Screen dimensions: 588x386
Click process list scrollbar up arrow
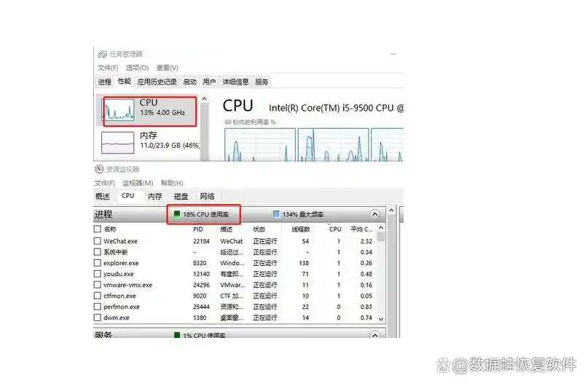381,228
